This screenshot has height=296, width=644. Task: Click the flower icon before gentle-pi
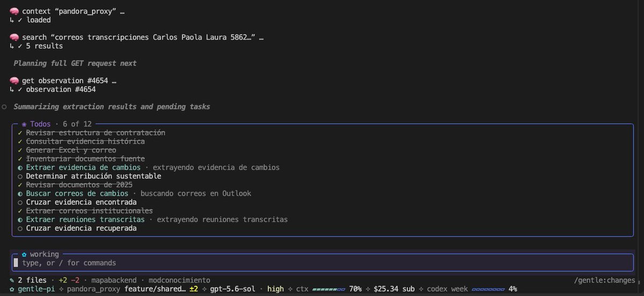pos(12,289)
